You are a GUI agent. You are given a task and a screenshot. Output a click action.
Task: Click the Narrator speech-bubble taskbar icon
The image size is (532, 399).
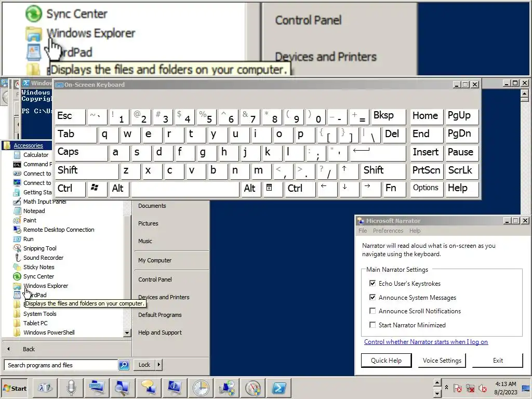[148, 388]
